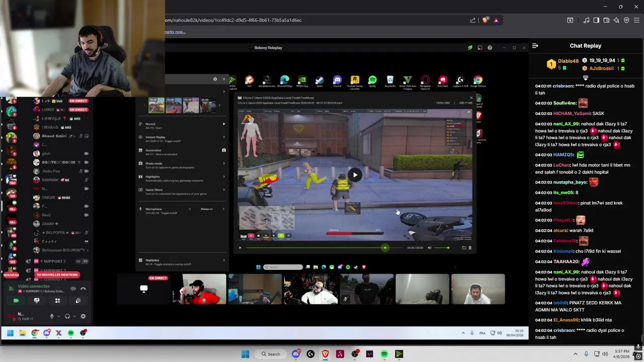Collapse the Chat Replay panel
This screenshot has width=644, height=362.
535,46
